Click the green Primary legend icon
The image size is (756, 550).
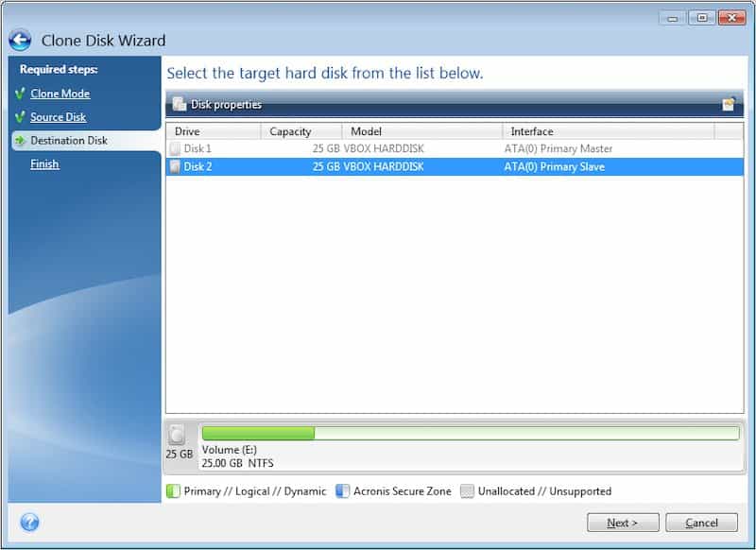click(173, 491)
